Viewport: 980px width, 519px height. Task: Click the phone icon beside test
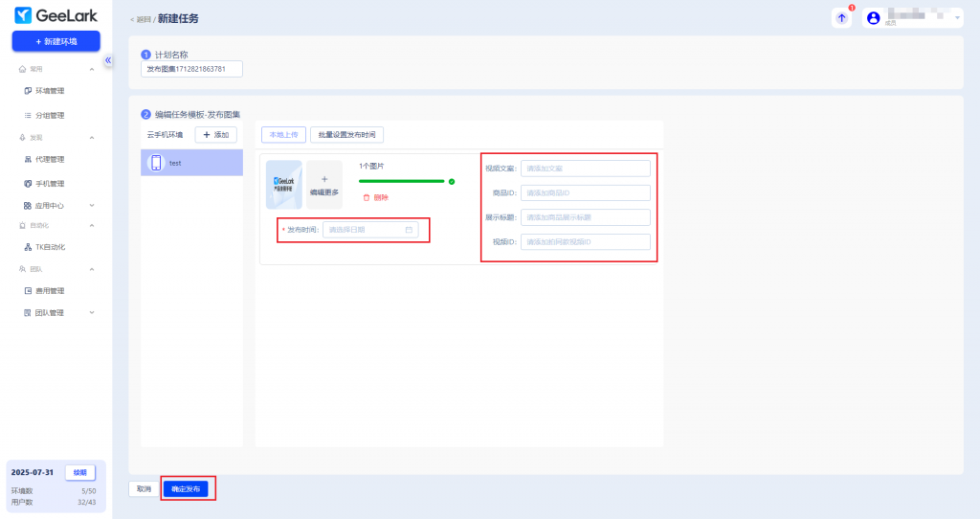(x=156, y=163)
